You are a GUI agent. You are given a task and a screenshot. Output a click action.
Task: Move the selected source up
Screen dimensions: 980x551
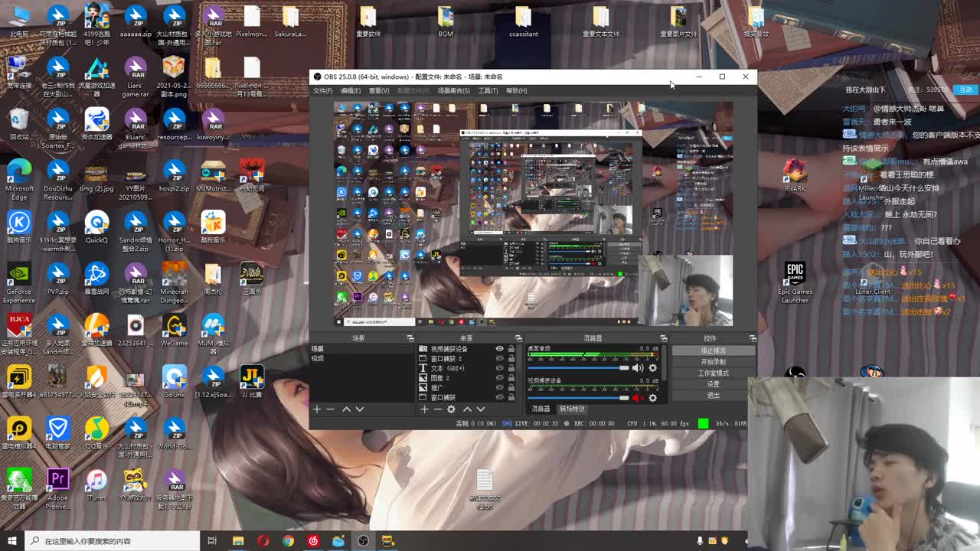(x=467, y=409)
